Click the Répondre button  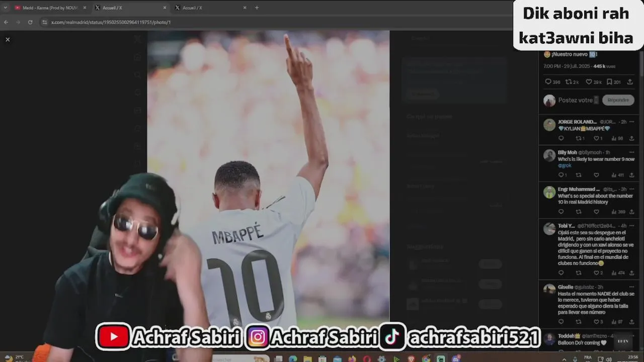(618, 100)
